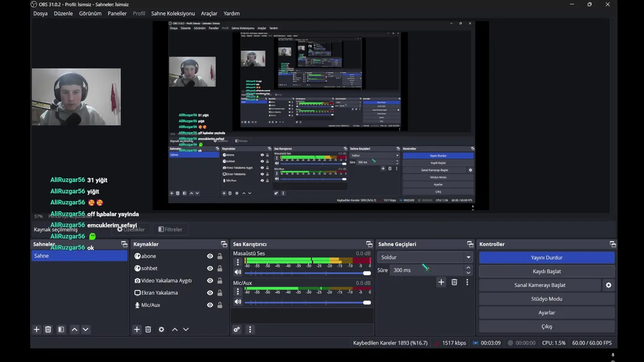Select Ekran Yakalama source row
The height and width of the screenshot is (362, 644).
pos(179,293)
